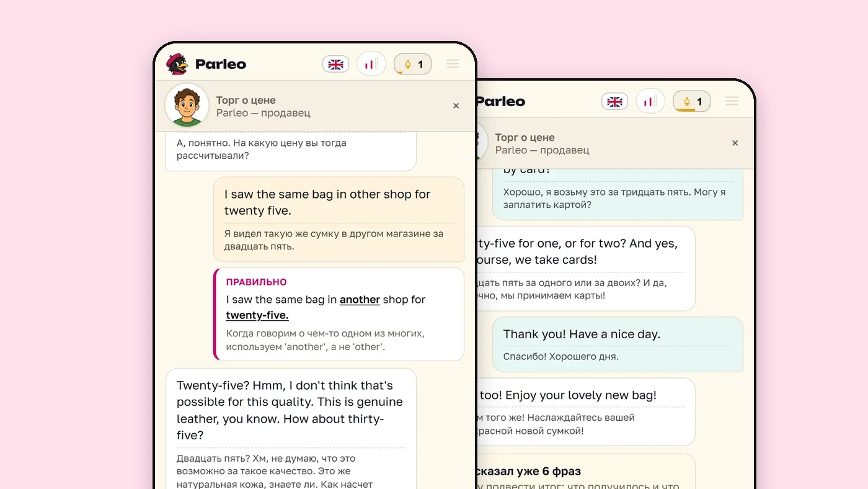Viewport: 868px width, 489px height.
Task: Click the 'Торг о цене' title on right phone
Action: [525, 138]
